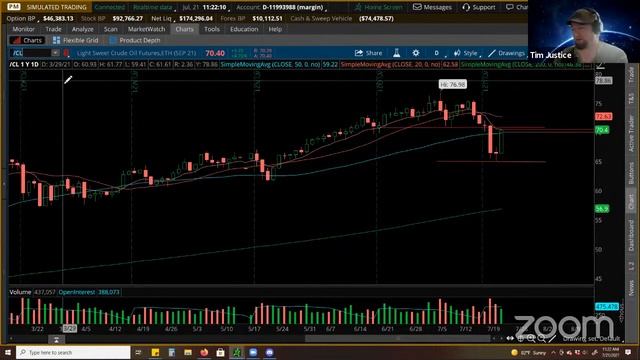The height and width of the screenshot is (360, 640).
Task: Click the Share chart button
Action: 369,53
